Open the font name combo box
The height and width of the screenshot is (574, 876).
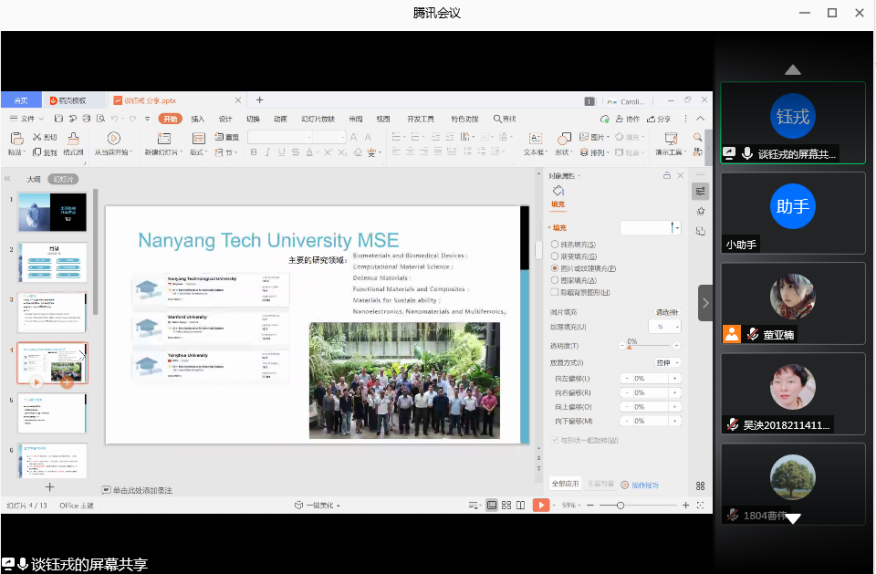point(280,137)
